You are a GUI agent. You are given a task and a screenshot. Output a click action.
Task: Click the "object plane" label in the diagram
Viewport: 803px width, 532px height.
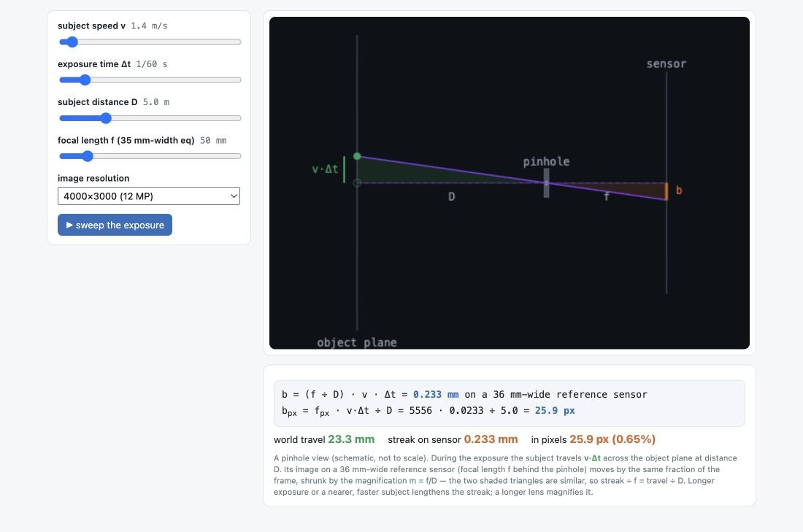pyautogui.click(x=357, y=342)
